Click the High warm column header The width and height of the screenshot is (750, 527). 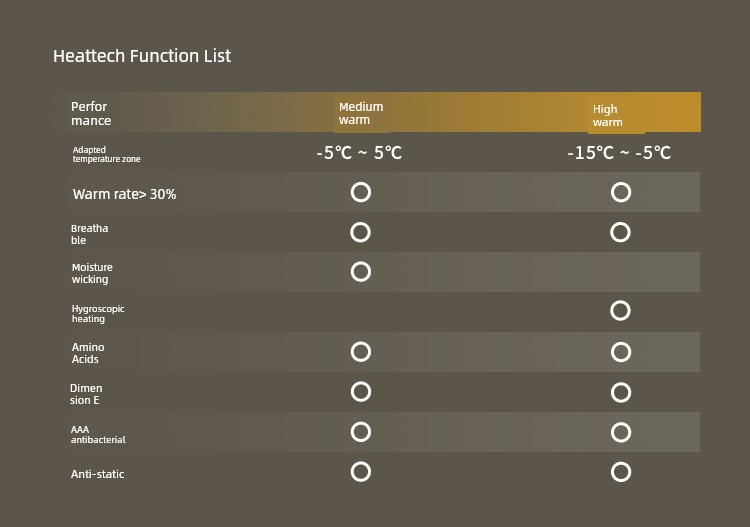607,116
